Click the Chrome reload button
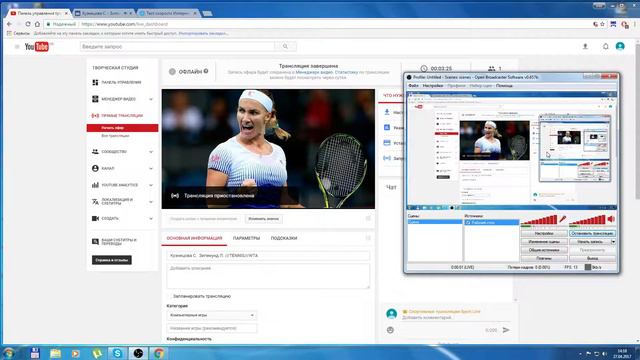 (x=28, y=24)
